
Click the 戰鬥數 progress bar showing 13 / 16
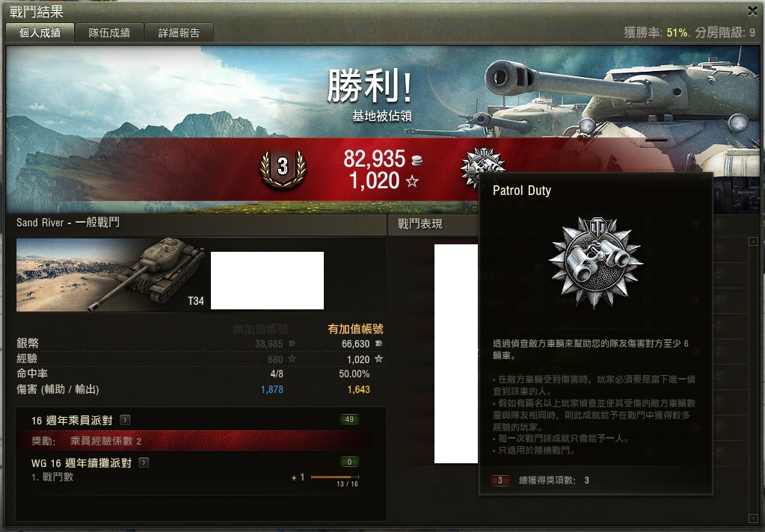coord(335,477)
